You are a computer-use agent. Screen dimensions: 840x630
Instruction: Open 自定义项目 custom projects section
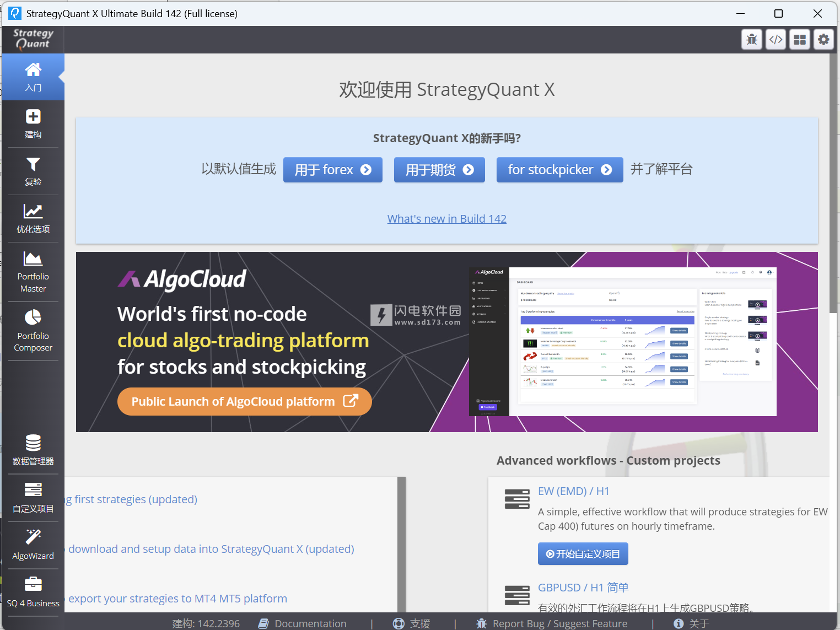(33, 498)
